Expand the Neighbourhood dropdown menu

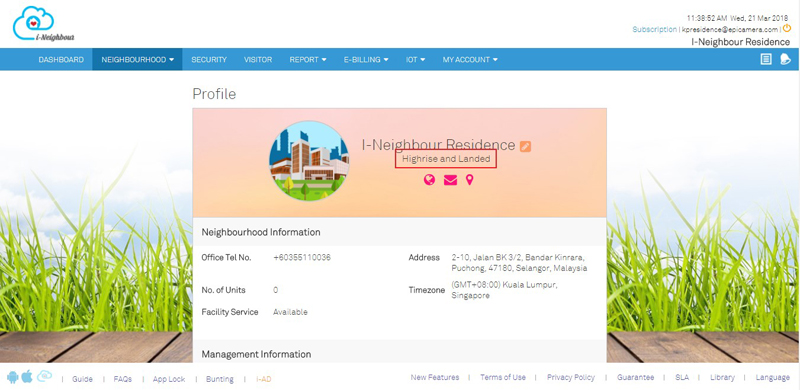point(137,60)
